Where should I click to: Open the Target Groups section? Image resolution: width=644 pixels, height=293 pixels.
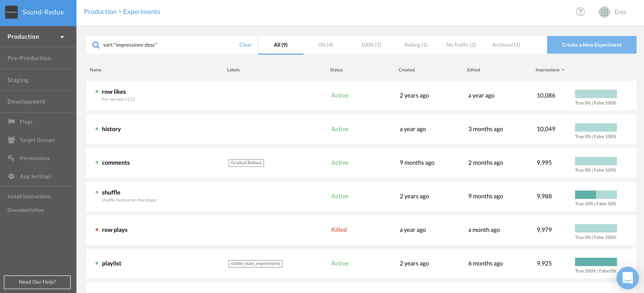coord(38,140)
